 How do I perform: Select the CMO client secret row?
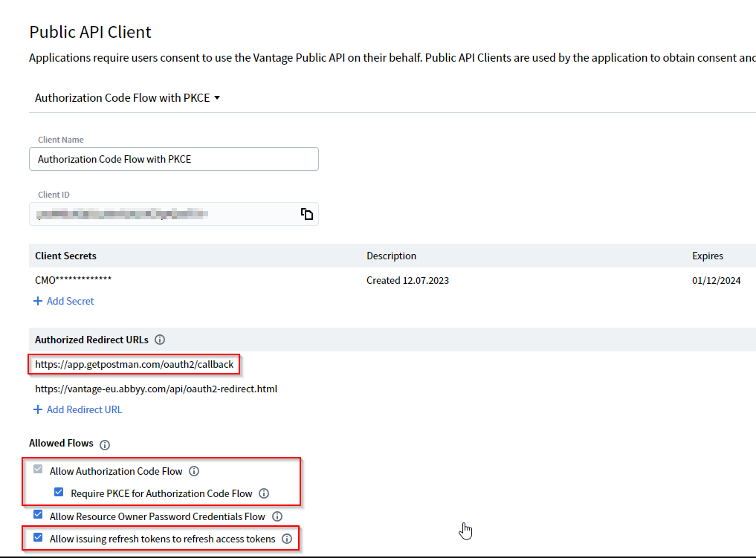pos(73,280)
